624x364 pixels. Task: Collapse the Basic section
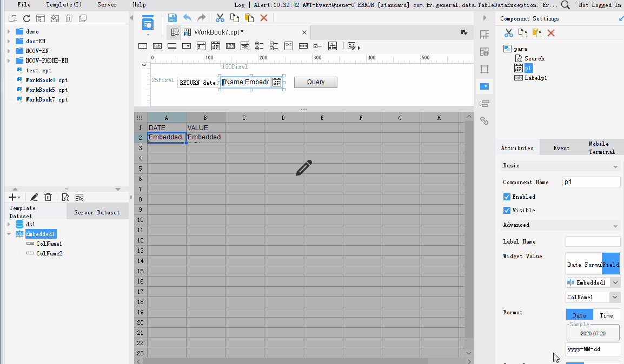pos(615,167)
